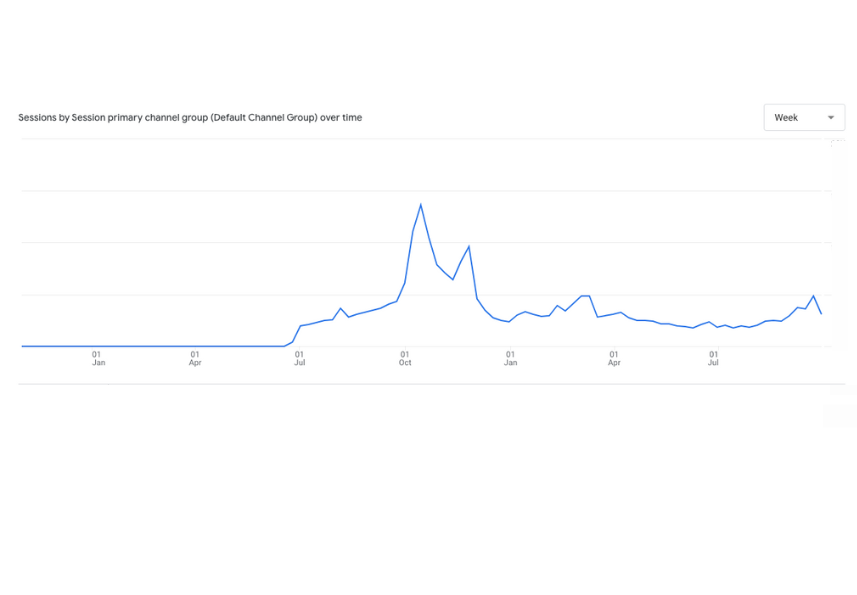Click the second 01 Jan axis label
Image resolution: width=857 pixels, height=595 pixels.
coord(510,358)
